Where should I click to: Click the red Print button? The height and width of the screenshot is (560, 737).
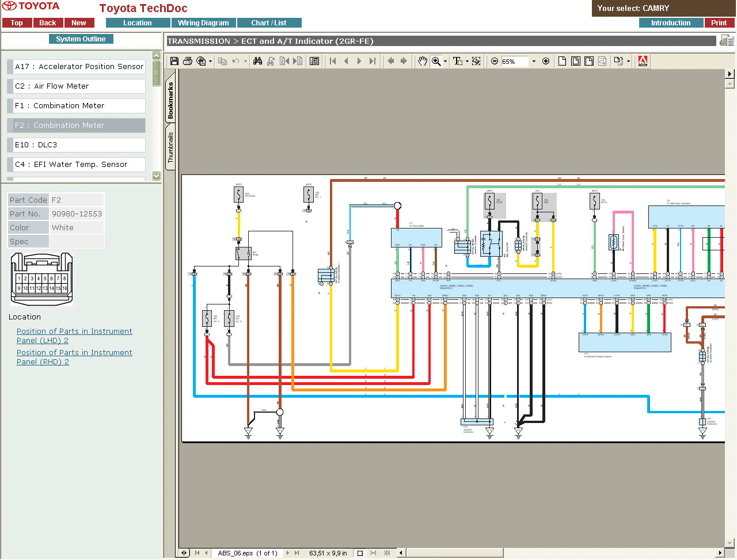(719, 23)
